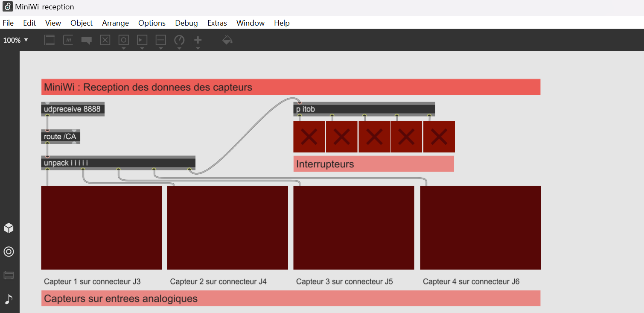Open the Extras menu
The height and width of the screenshot is (313, 644).
point(217,23)
